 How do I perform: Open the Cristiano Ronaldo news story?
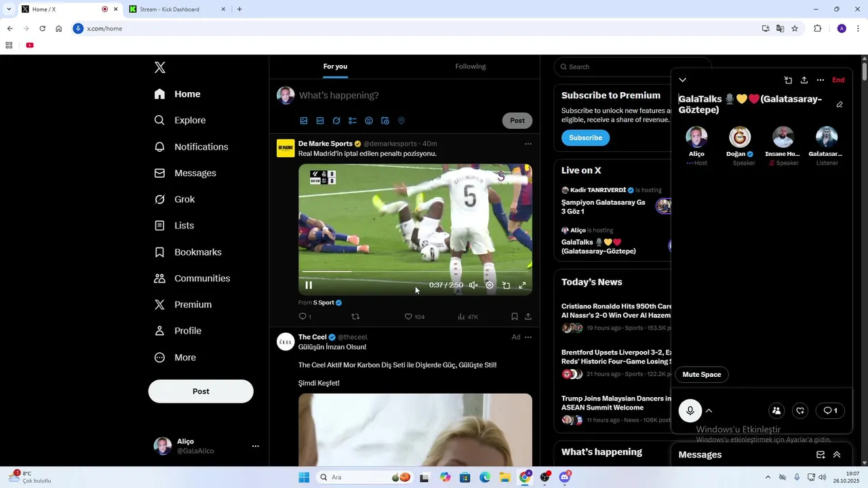pyautogui.click(x=616, y=317)
